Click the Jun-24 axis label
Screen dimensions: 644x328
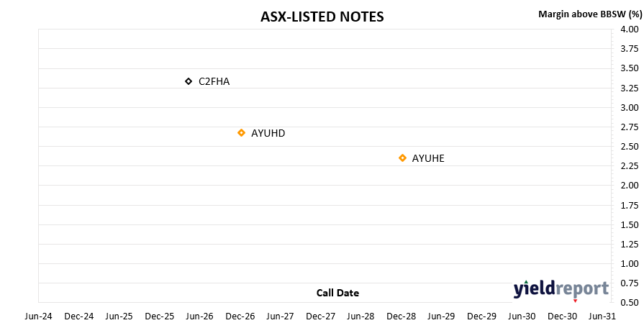39,316
